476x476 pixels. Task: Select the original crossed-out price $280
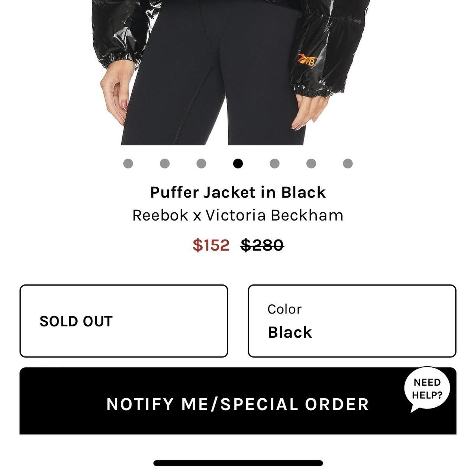click(262, 245)
